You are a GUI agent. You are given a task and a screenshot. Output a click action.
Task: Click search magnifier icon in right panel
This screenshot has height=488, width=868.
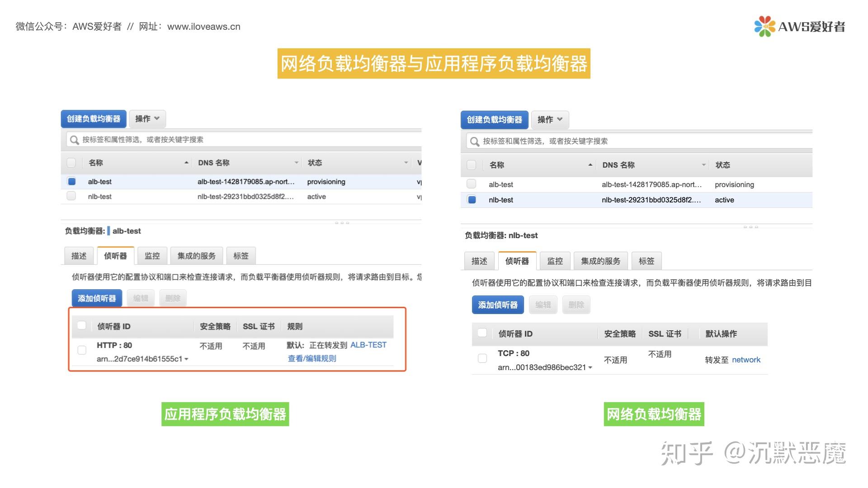(474, 141)
